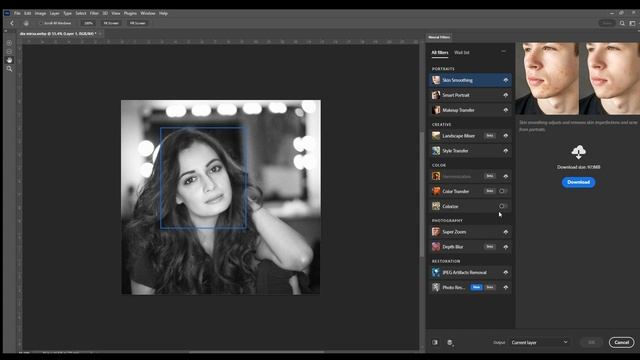Open the Select menu

click(x=80, y=13)
